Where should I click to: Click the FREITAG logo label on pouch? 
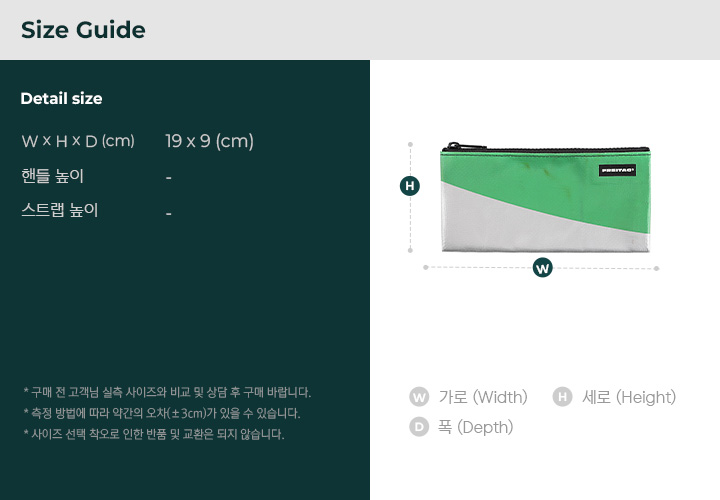[x=617, y=170]
